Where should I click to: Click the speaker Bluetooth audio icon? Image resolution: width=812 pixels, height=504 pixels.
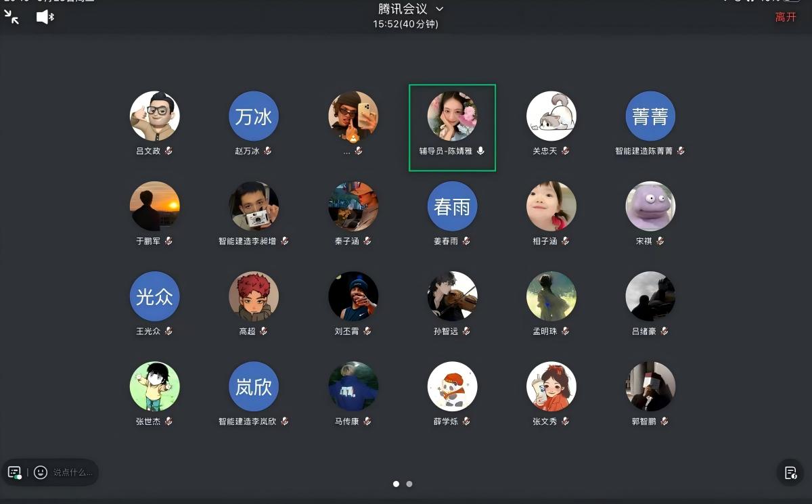tap(45, 17)
